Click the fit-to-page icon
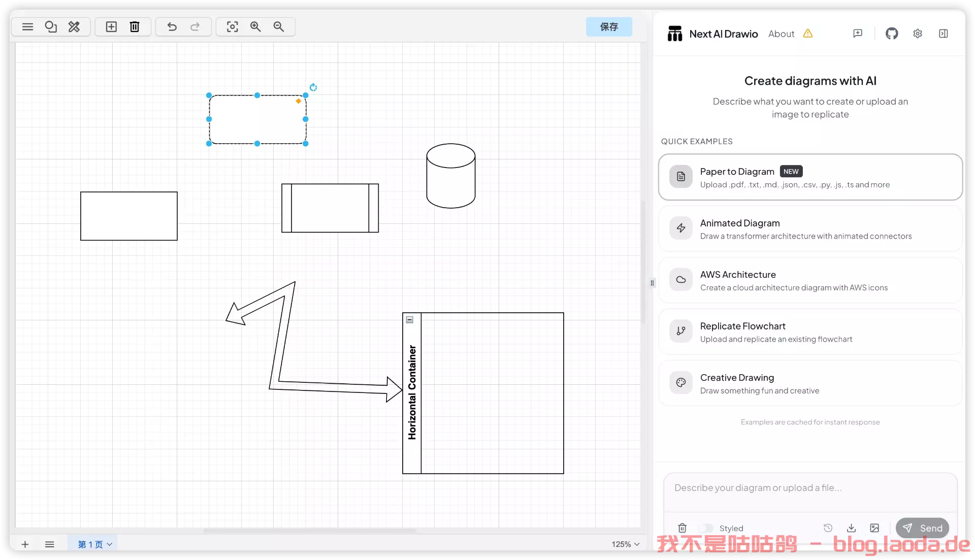Screen dimensions: 975x560 [x=232, y=27]
